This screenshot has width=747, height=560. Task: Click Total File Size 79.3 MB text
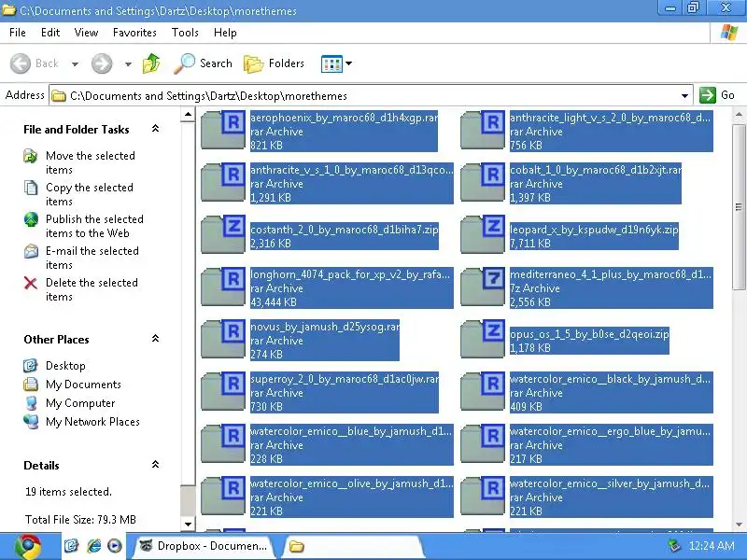pyautogui.click(x=80, y=520)
